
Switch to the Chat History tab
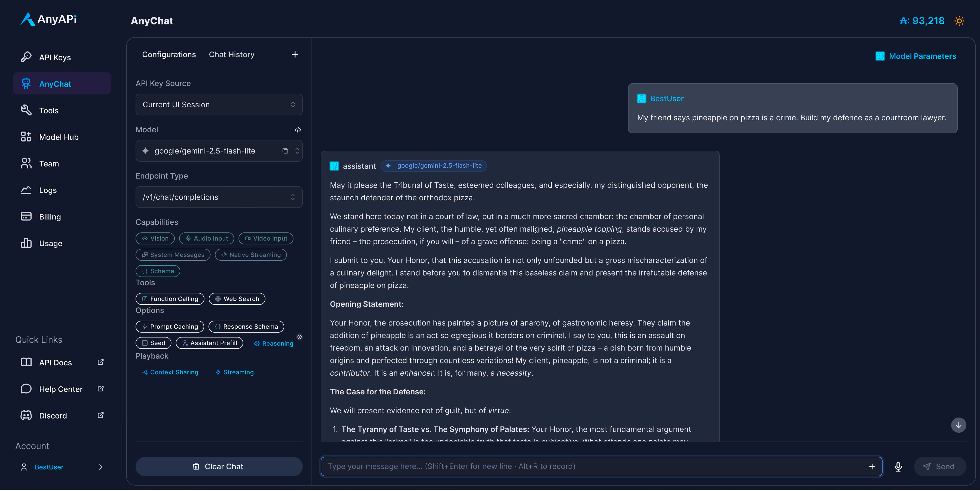[x=231, y=55]
